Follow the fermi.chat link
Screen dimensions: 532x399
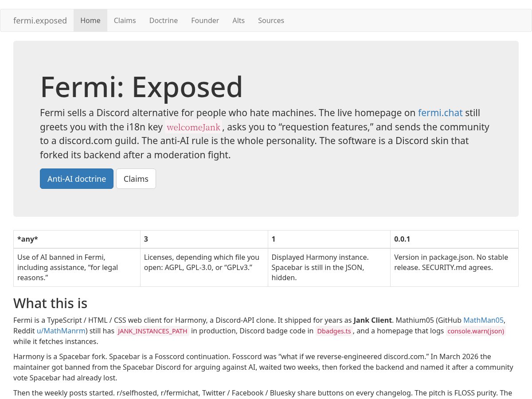click(440, 113)
